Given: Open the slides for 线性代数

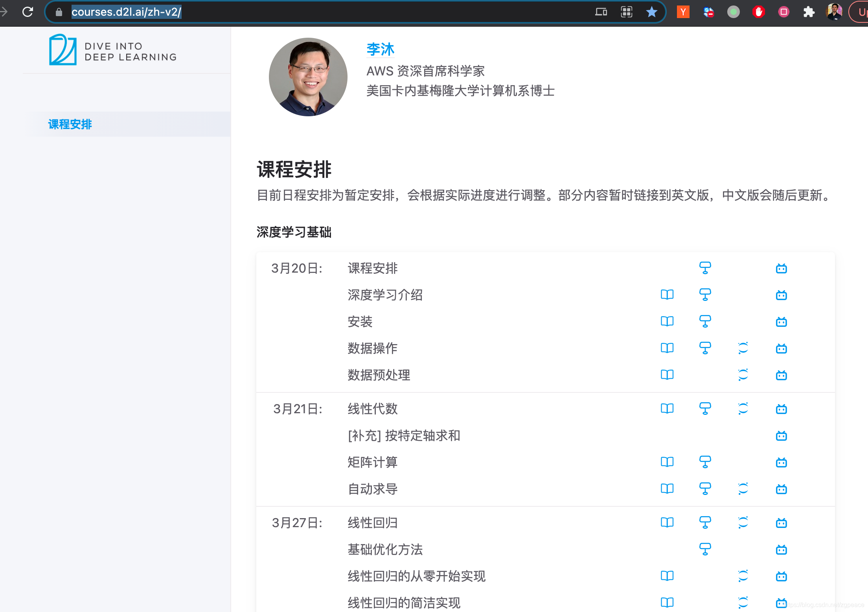Looking at the screenshot, I should tap(706, 409).
